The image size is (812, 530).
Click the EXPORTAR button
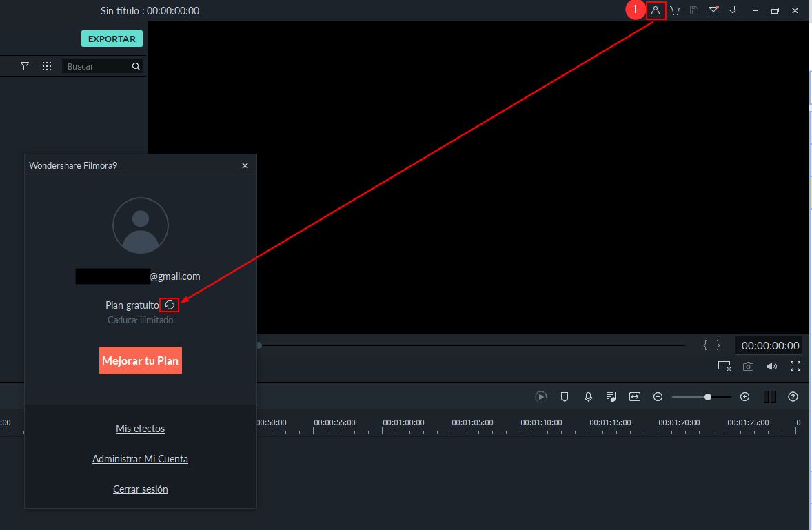(x=112, y=39)
